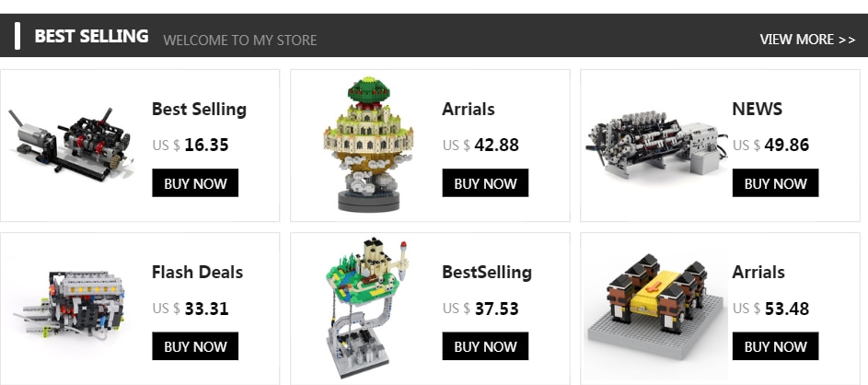Open the V-engine model product image
This screenshot has height=385, width=868.
click(x=656, y=144)
